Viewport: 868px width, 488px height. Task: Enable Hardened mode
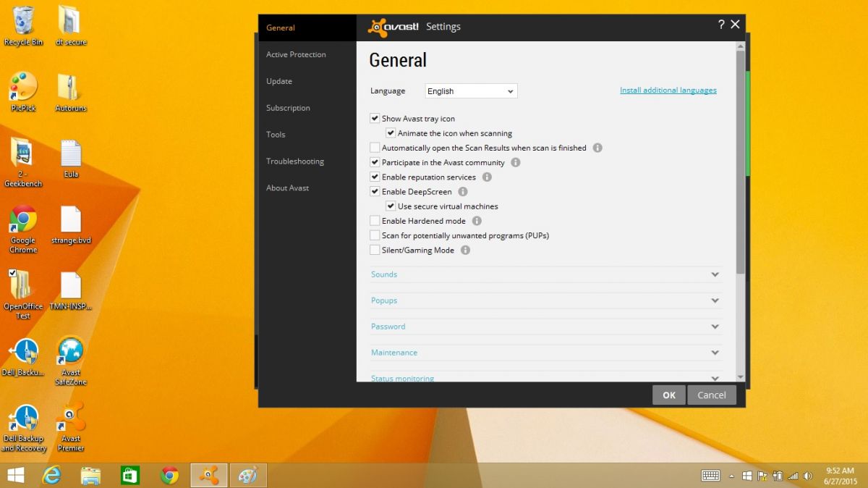pos(375,221)
